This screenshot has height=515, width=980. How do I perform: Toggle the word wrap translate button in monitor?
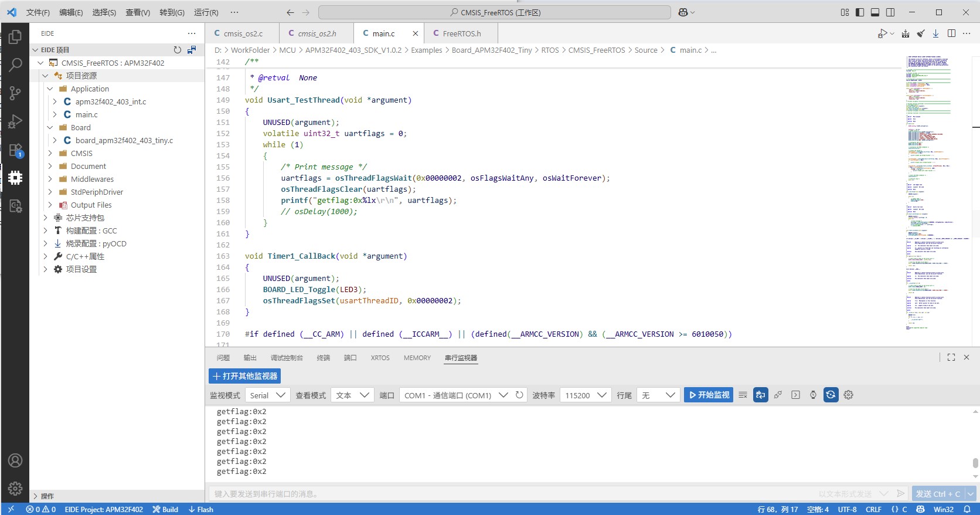(x=761, y=395)
